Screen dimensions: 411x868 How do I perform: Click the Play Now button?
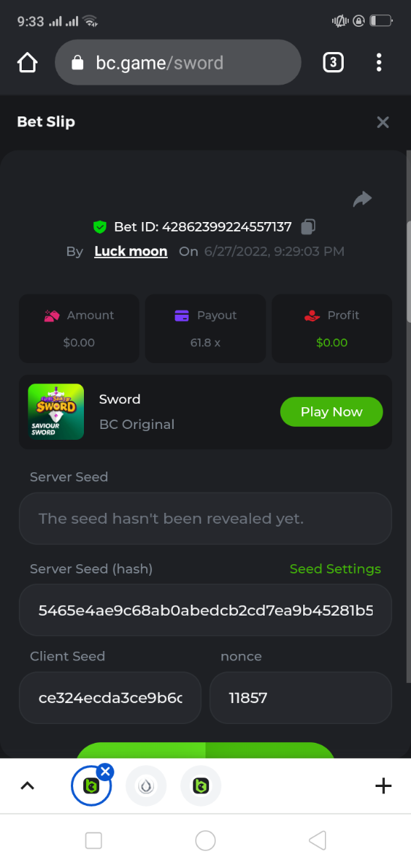pyautogui.click(x=331, y=412)
